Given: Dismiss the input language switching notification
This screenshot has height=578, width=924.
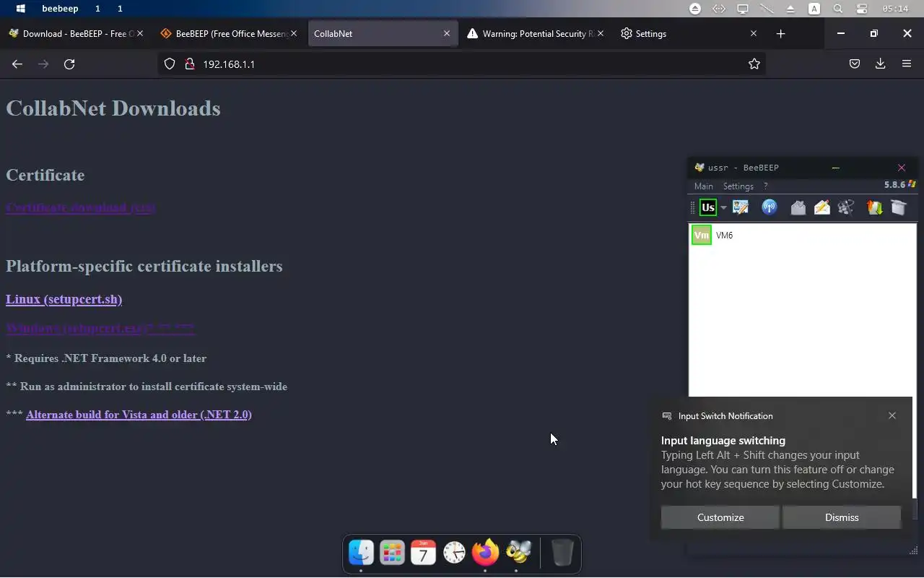Looking at the screenshot, I should pyautogui.click(x=842, y=517).
